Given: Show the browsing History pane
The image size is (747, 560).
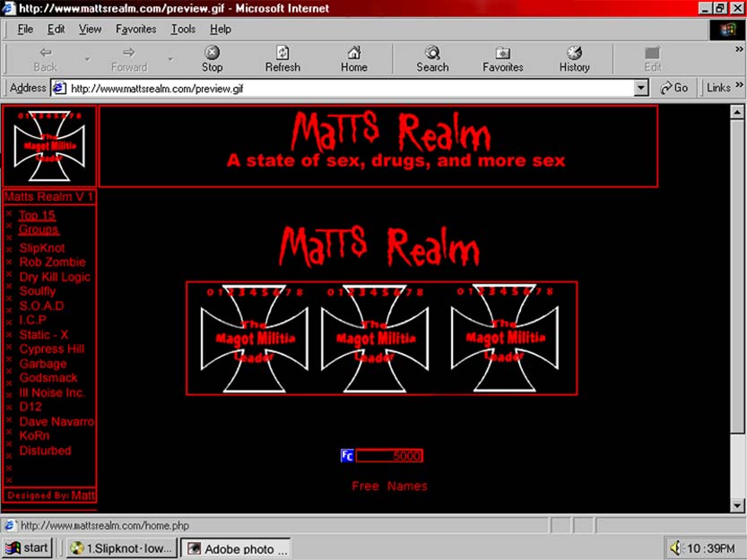Looking at the screenshot, I should click(575, 59).
